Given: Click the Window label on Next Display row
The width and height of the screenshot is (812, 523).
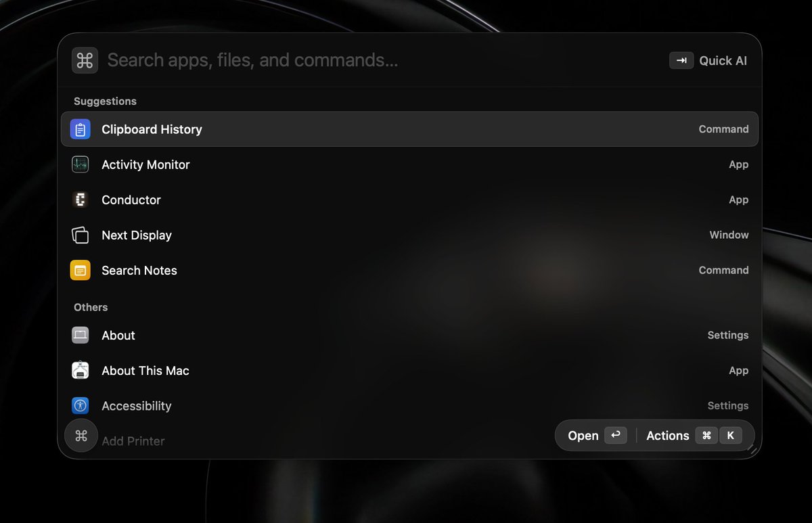Looking at the screenshot, I should click(x=729, y=235).
